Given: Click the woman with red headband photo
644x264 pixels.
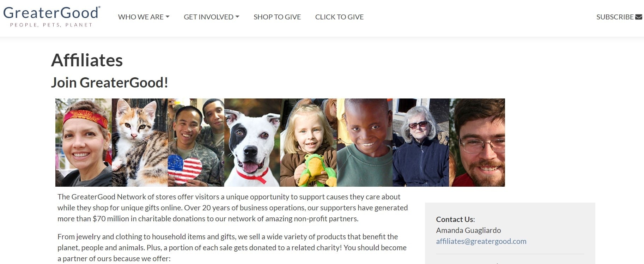Looking at the screenshot, I should pos(84,143).
